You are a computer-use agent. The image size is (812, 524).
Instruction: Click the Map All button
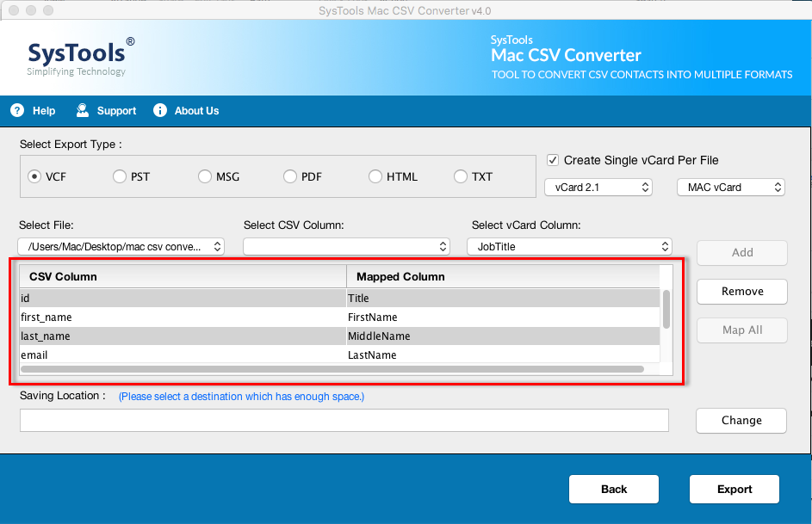pyautogui.click(x=742, y=330)
